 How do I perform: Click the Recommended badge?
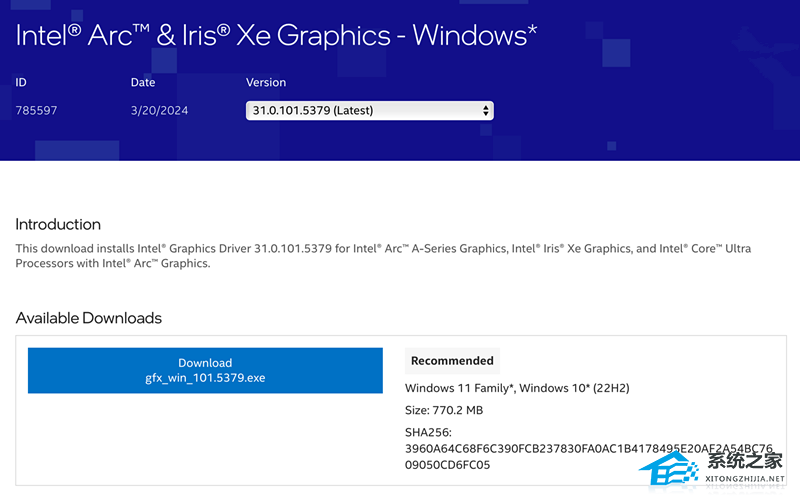click(452, 360)
